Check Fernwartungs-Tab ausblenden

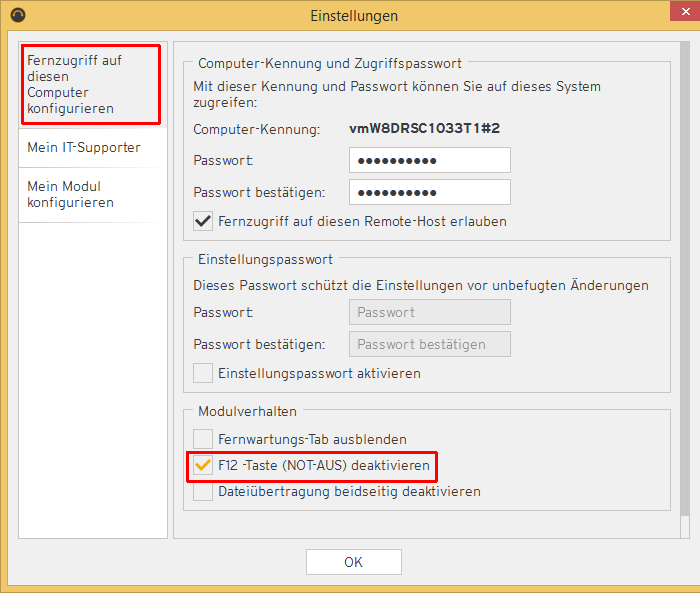(x=204, y=439)
